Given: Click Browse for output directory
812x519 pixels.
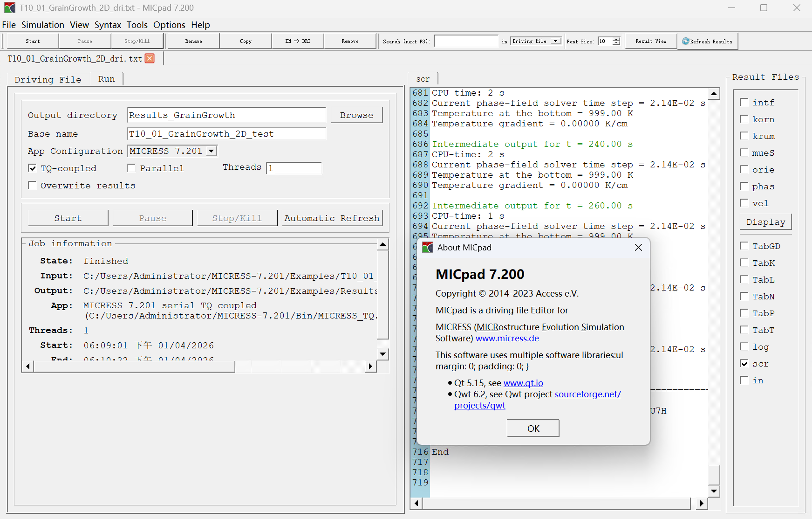Looking at the screenshot, I should pyautogui.click(x=356, y=115).
